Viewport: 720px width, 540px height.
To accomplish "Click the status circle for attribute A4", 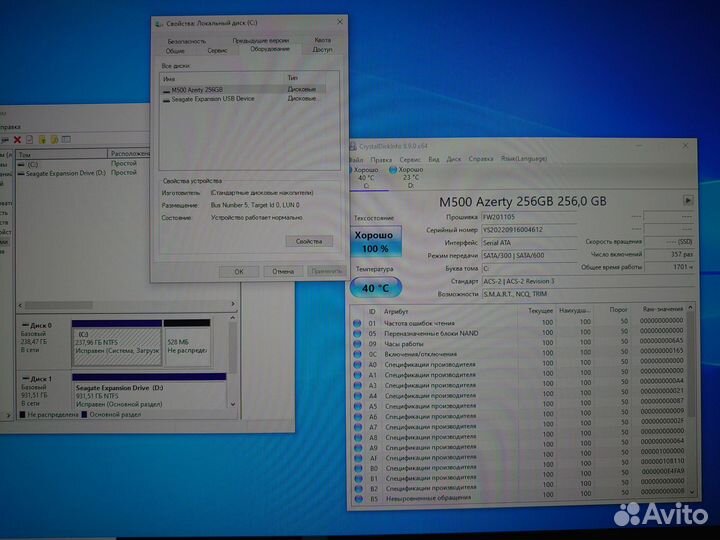I will [358, 396].
